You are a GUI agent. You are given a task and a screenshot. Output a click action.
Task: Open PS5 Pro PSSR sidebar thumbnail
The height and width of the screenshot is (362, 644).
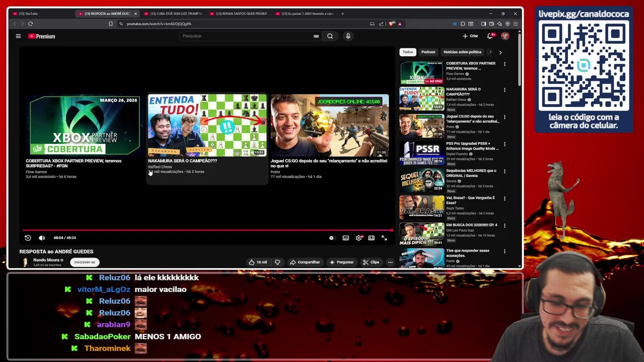pos(422,153)
